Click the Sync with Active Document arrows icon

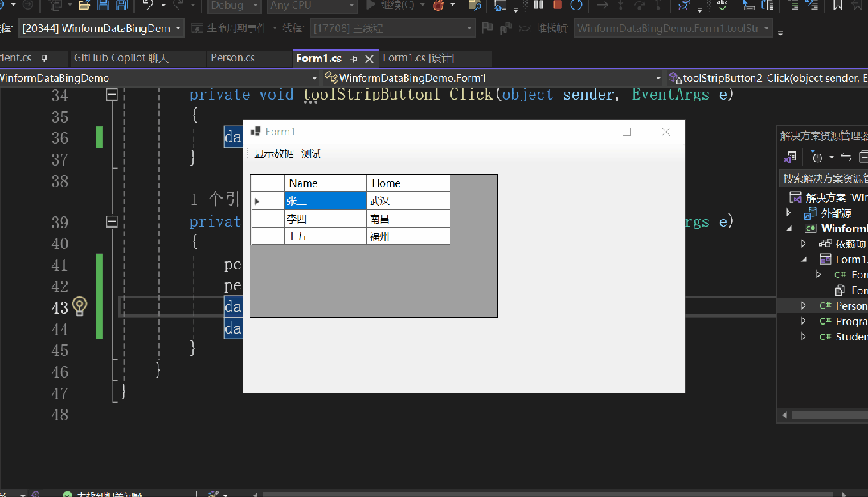click(x=845, y=158)
